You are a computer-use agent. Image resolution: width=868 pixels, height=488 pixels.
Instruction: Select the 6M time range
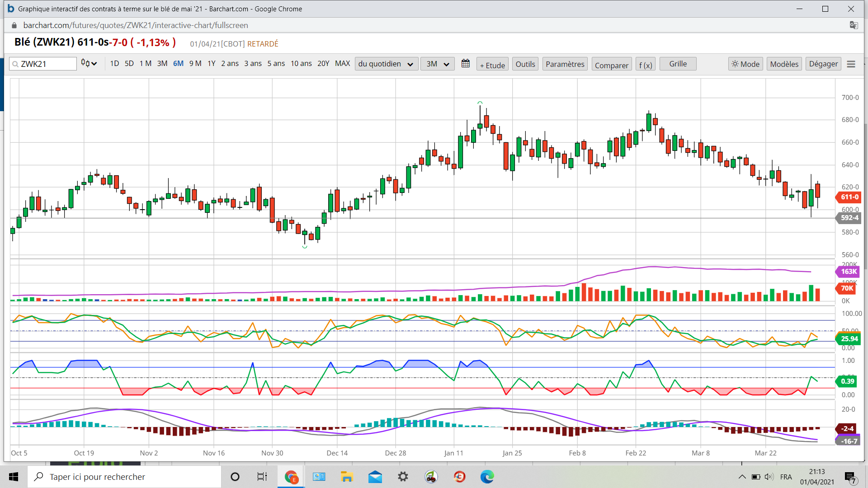pos(178,64)
